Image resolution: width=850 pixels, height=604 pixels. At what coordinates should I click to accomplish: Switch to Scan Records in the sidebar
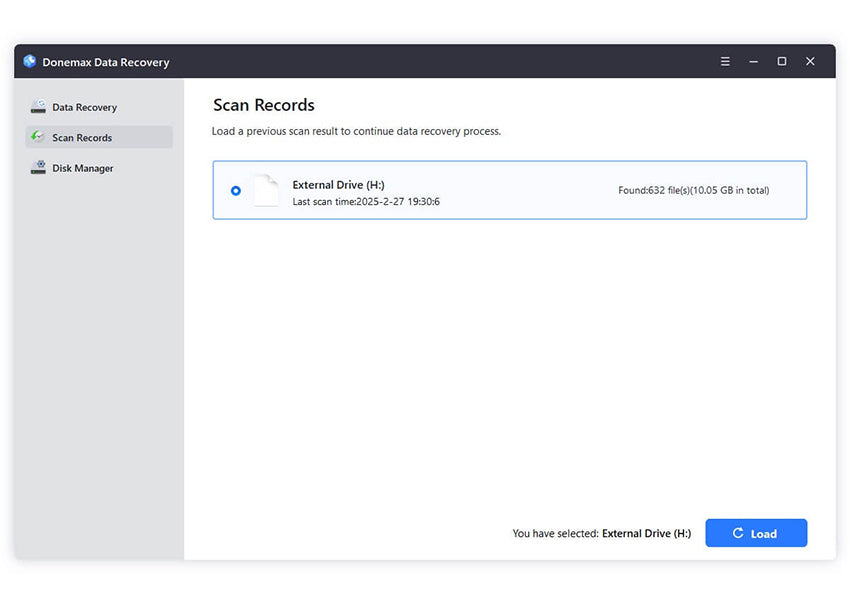(99, 137)
